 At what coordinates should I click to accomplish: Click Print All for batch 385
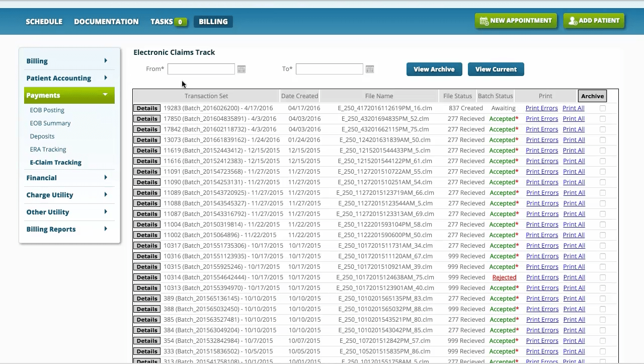pyautogui.click(x=574, y=320)
